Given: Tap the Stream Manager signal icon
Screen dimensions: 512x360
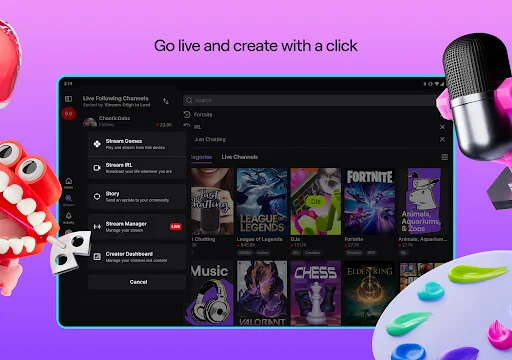Looking at the screenshot, I should click(97, 227).
